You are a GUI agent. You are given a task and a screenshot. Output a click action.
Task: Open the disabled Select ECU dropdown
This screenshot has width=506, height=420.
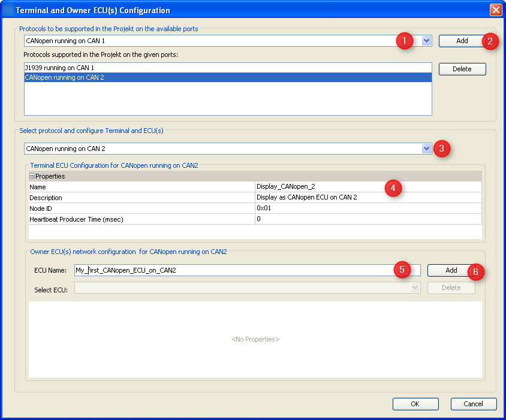click(x=414, y=288)
